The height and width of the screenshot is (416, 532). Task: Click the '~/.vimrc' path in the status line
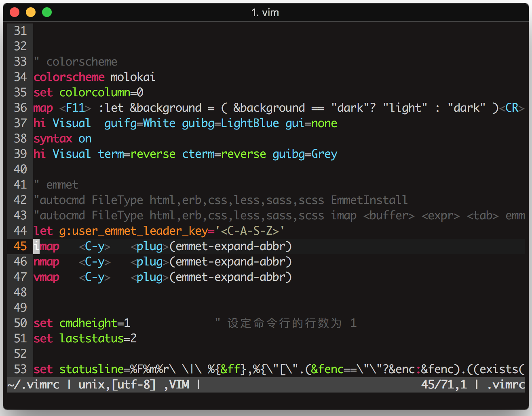pos(34,384)
